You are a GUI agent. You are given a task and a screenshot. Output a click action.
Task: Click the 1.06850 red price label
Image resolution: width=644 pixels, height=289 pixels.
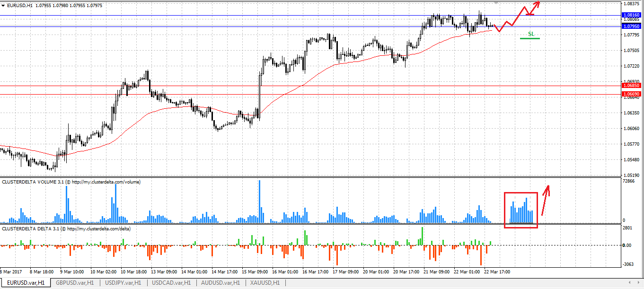point(632,86)
